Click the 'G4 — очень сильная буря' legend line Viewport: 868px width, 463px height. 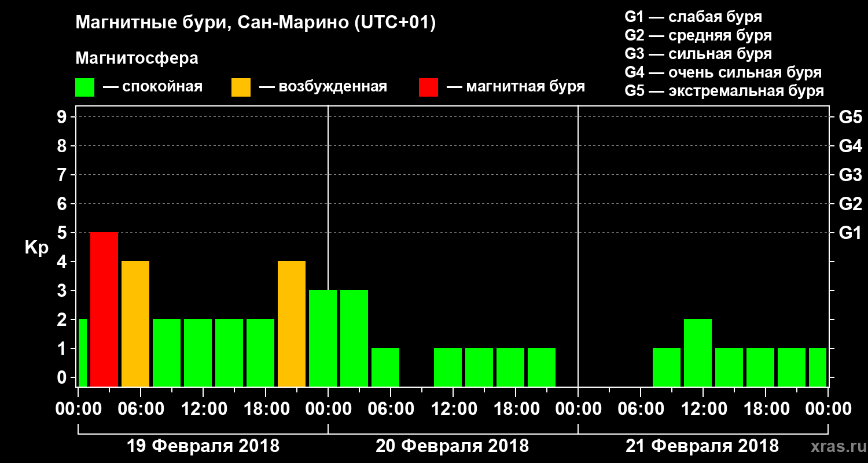click(723, 72)
